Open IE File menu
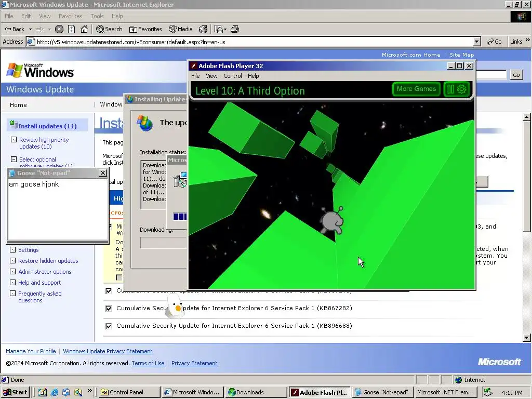 click(x=9, y=16)
